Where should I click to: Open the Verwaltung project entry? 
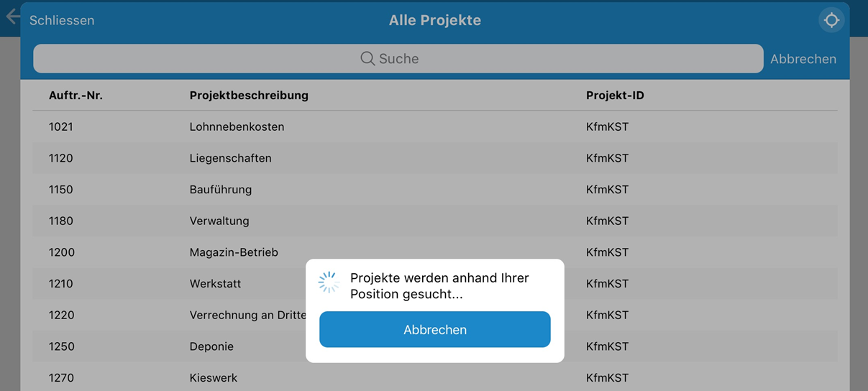click(219, 221)
